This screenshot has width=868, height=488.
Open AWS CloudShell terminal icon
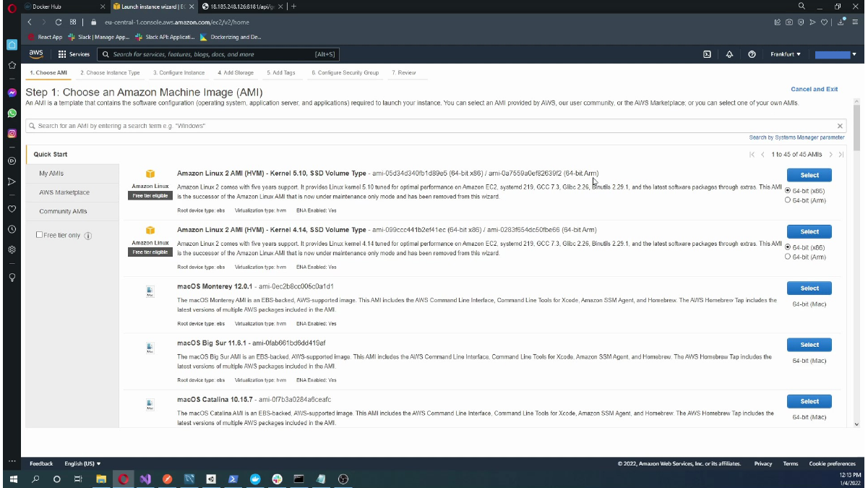pos(707,54)
